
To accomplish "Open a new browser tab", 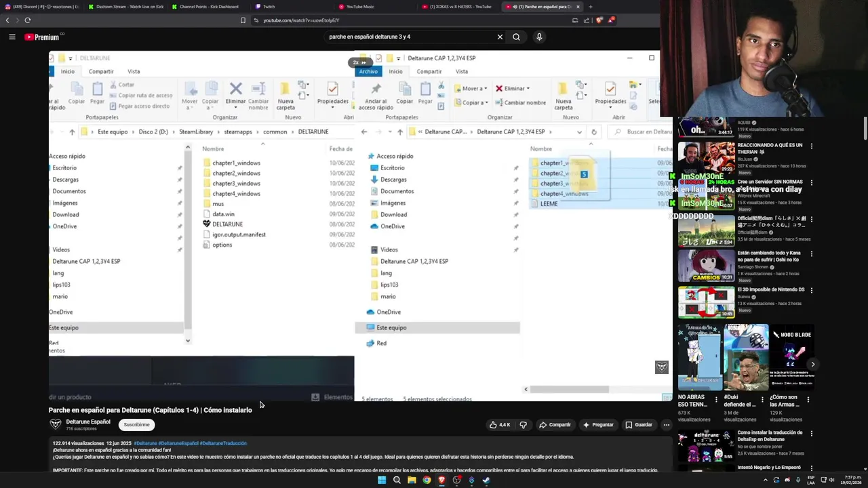I will (x=590, y=7).
